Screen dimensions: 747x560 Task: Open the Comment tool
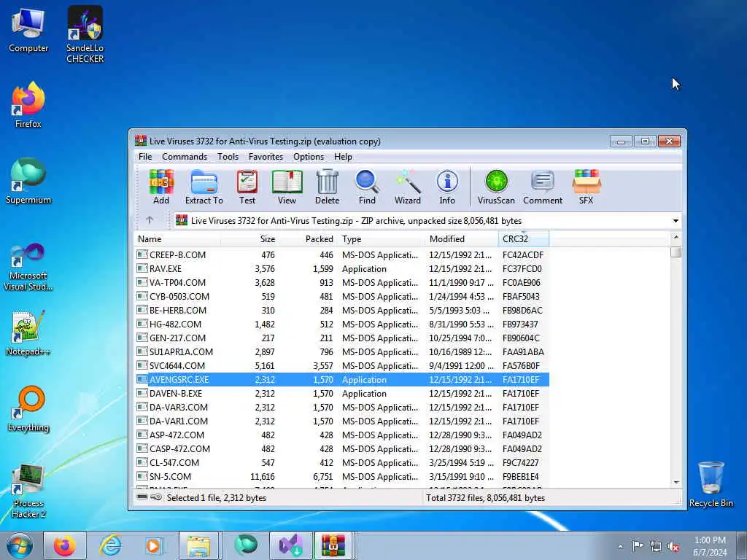[543, 187]
